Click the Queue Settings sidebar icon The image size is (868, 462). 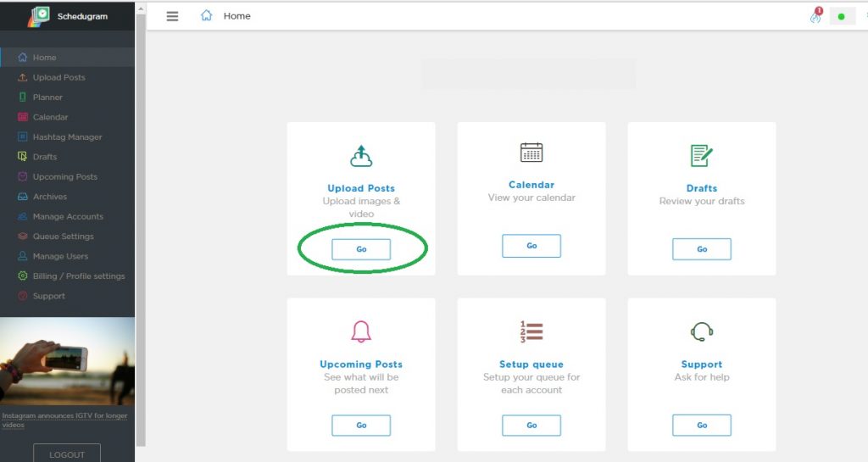23,237
